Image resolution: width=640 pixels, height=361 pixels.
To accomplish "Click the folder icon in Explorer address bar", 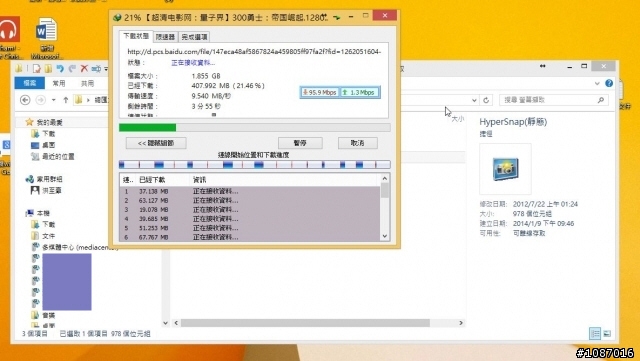I will click(79, 100).
